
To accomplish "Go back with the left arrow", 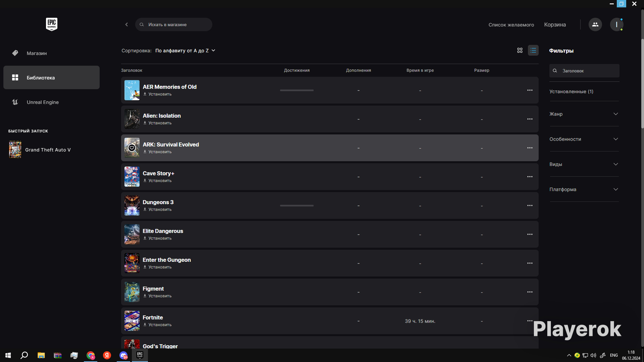I will pos(126,25).
